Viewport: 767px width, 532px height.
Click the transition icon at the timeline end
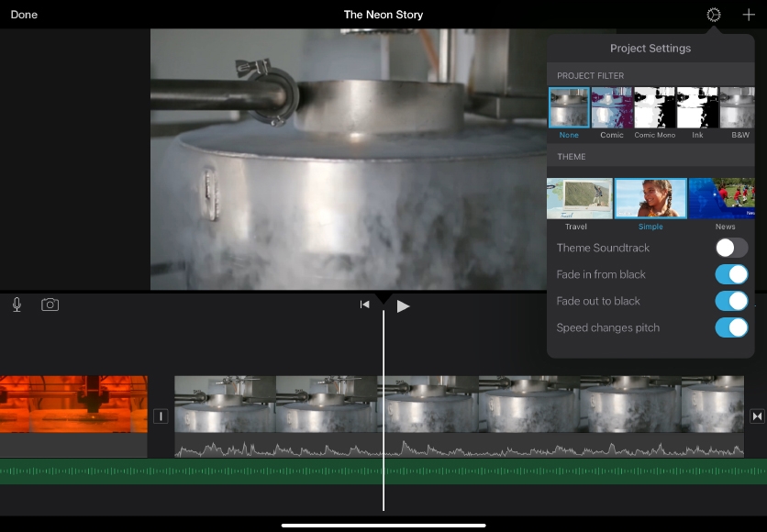(757, 416)
